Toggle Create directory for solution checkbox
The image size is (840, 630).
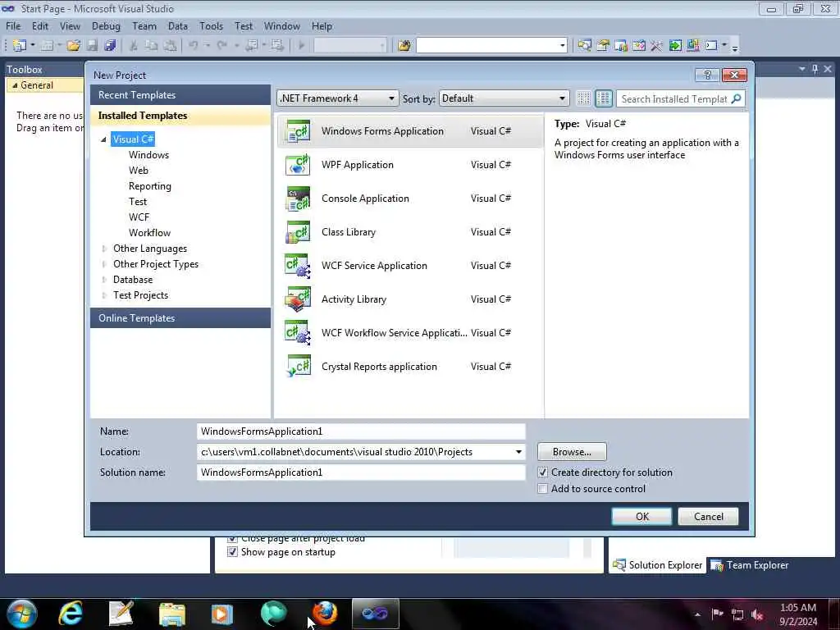pyautogui.click(x=543, y=472)
